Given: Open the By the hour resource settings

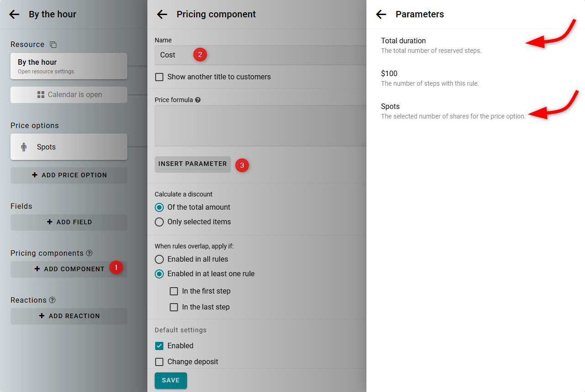Looking at the screenshot, I should tap(68, 66).
